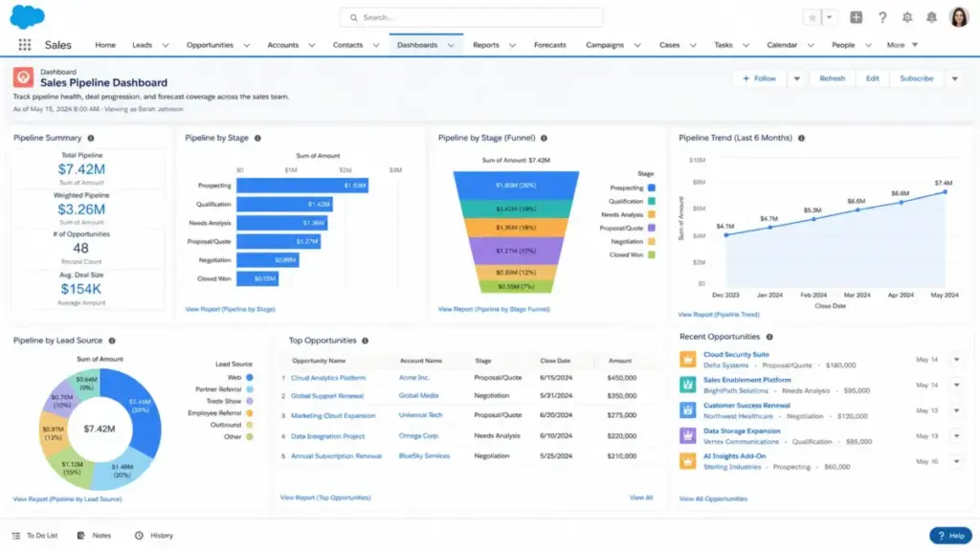Click the Data Storage Expansion opportunity icon

687,436
